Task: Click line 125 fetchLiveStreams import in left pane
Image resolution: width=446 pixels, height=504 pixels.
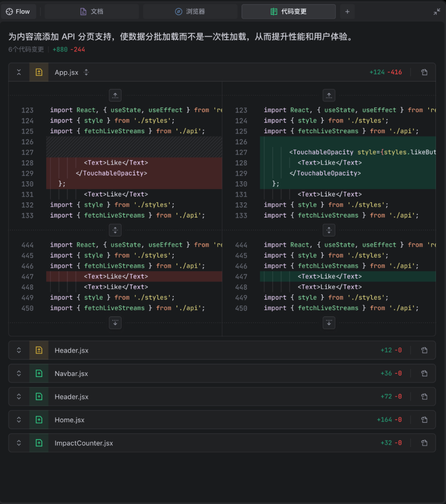Action: click(128, 131)
